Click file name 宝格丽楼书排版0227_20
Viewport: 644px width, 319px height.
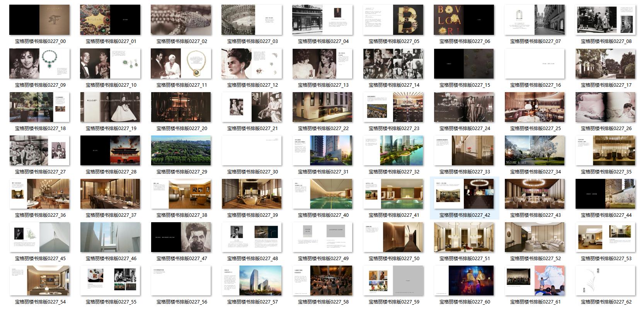[x=182, y=129]
